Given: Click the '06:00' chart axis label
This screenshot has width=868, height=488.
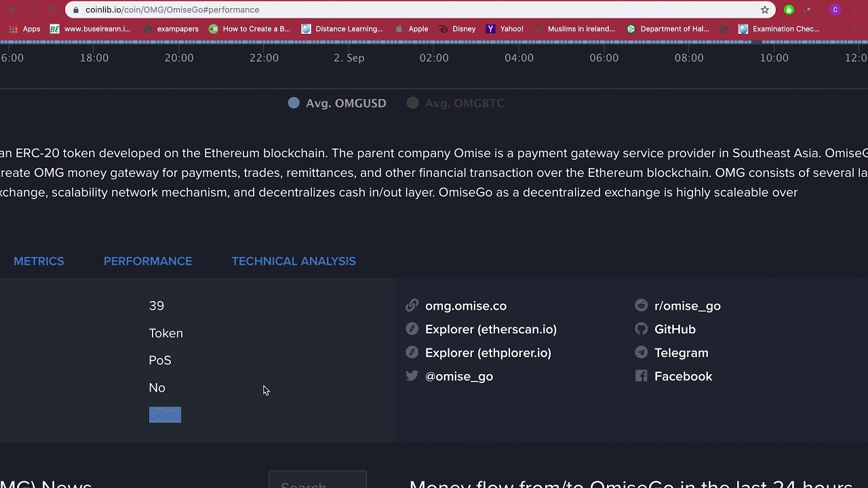Looking at the screenshot, I should [604, 58].
